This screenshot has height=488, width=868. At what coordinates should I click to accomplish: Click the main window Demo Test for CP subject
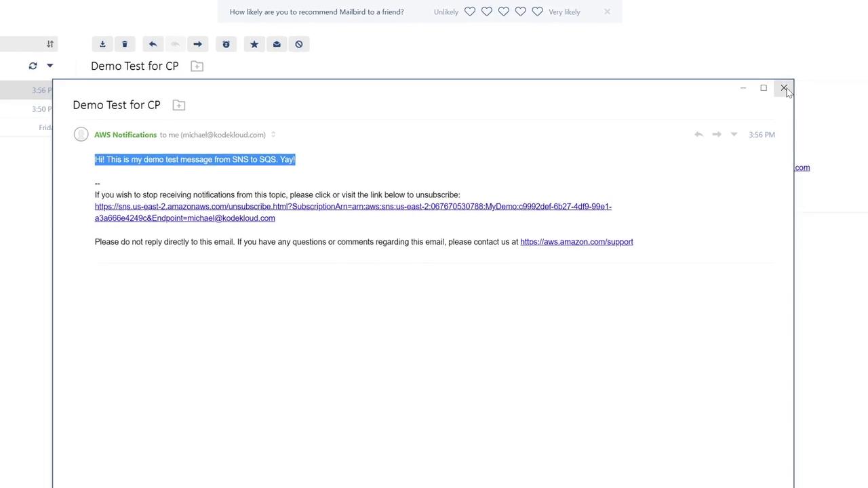point(135,66)
